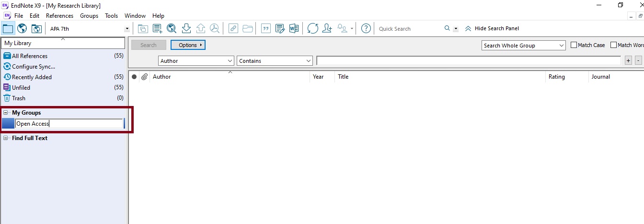Select Trash group
Screen dimensions: 644x224
64,98
